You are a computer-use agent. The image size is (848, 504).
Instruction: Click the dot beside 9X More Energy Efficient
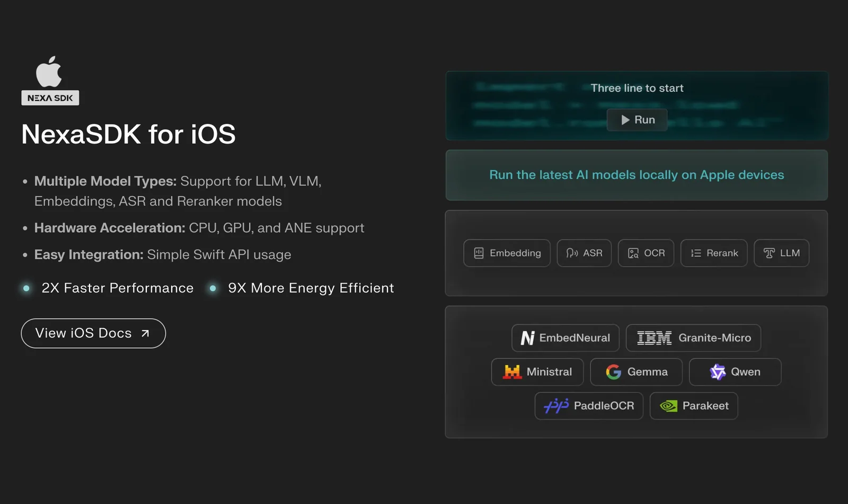(213, 288)
